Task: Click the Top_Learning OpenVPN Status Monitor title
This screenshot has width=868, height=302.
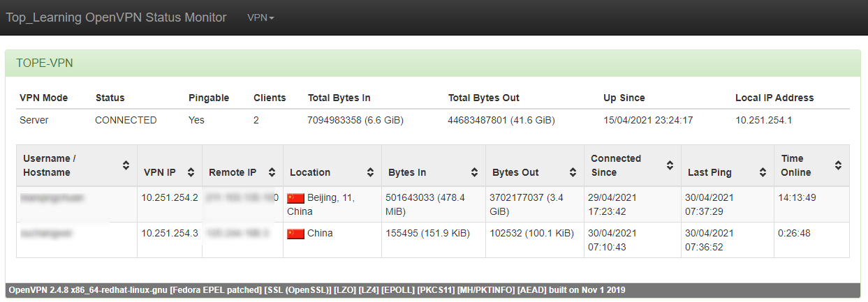Action: [116, 17]
